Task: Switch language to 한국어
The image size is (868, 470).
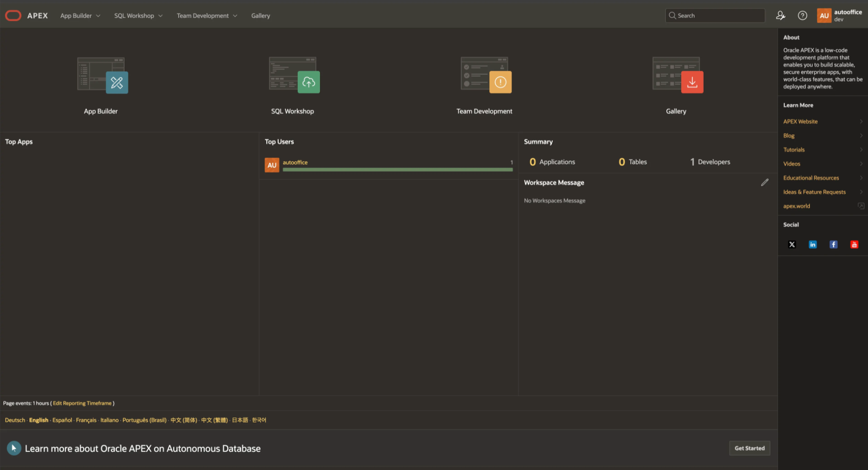Action: (259, 420)
